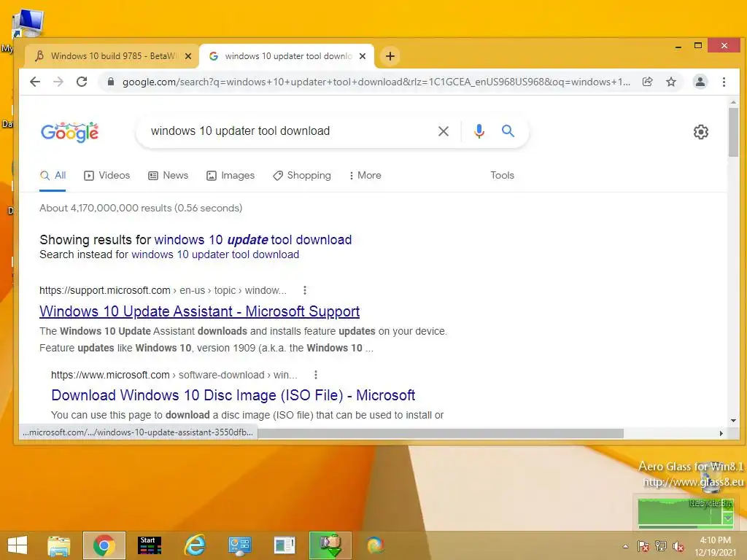Open a new tab with the plus button
The height and width of the screenshot is (560, 747).
click(x=390, y=56)
